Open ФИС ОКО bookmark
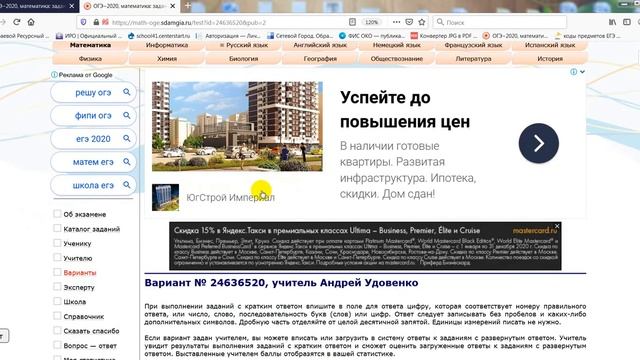The height and width of the screenshot is (360, 640). (x=372, y=36)
